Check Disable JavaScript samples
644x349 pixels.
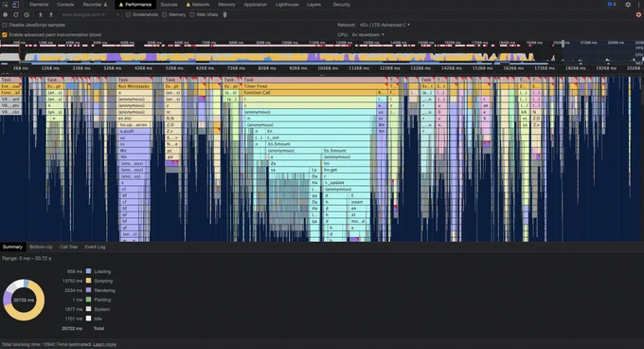(x=5, y=25)
